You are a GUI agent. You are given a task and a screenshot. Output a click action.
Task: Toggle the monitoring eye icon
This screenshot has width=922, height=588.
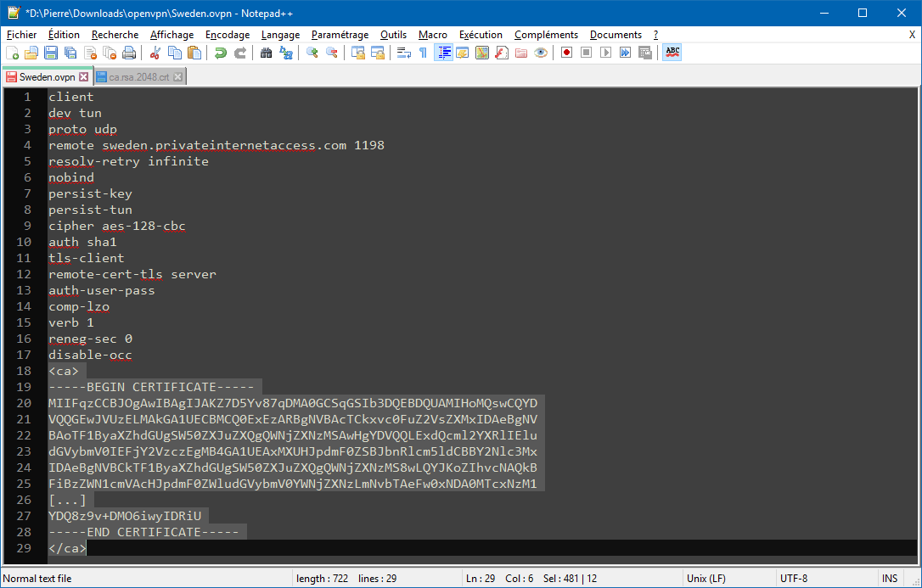pyautogui.click(x=541, y=53)
